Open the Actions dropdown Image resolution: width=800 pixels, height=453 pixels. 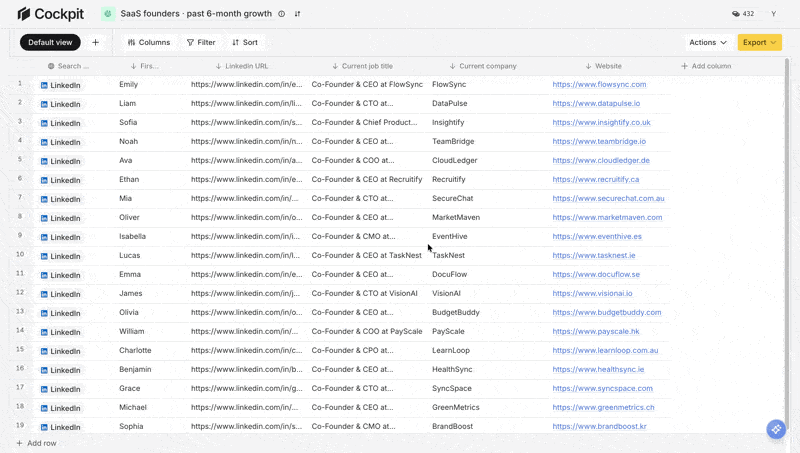pos(708,42)
